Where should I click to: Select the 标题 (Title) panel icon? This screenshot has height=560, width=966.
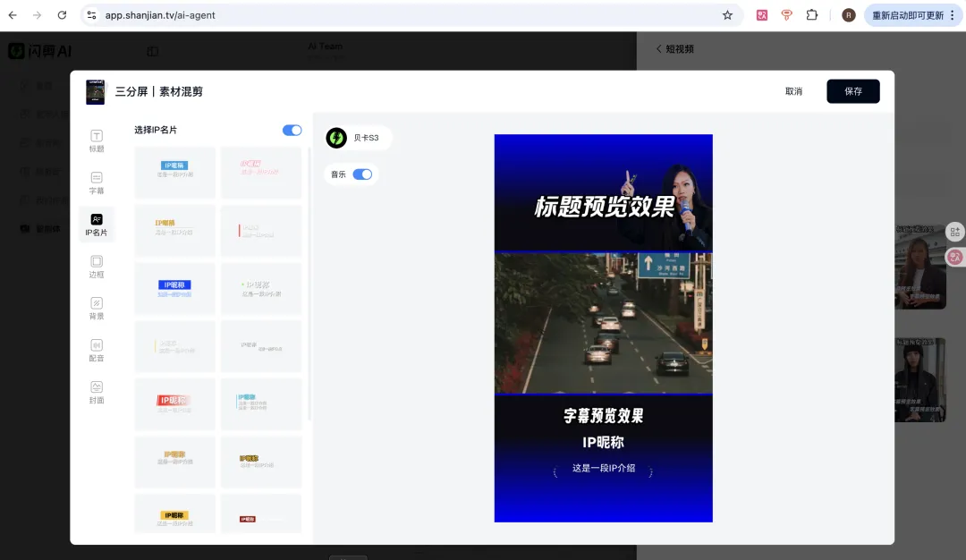tap(97, 142)
